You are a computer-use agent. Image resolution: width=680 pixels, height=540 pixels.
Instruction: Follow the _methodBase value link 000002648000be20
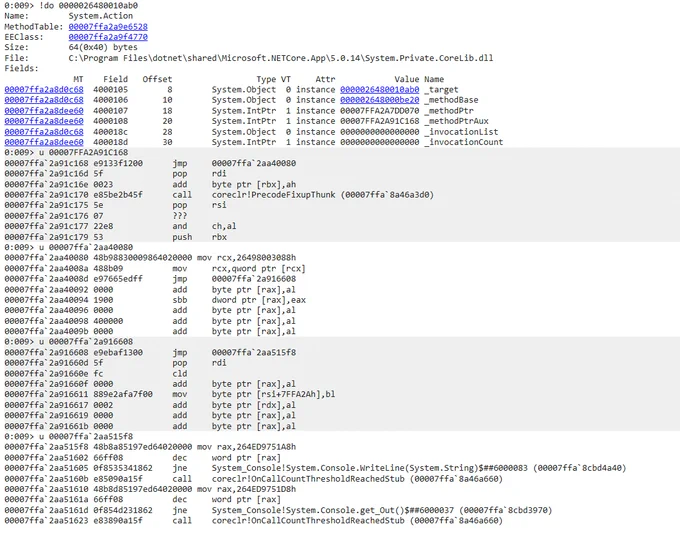click(x=379, y=100)
